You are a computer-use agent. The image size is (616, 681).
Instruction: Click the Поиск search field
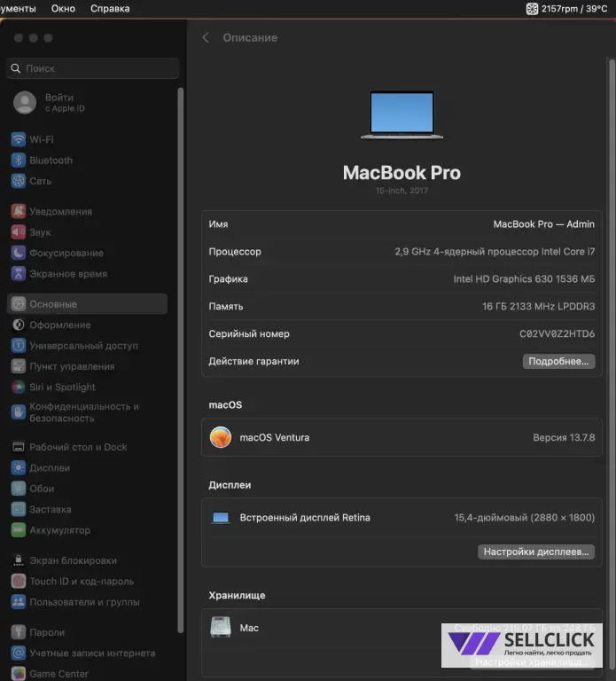(92, 68)
